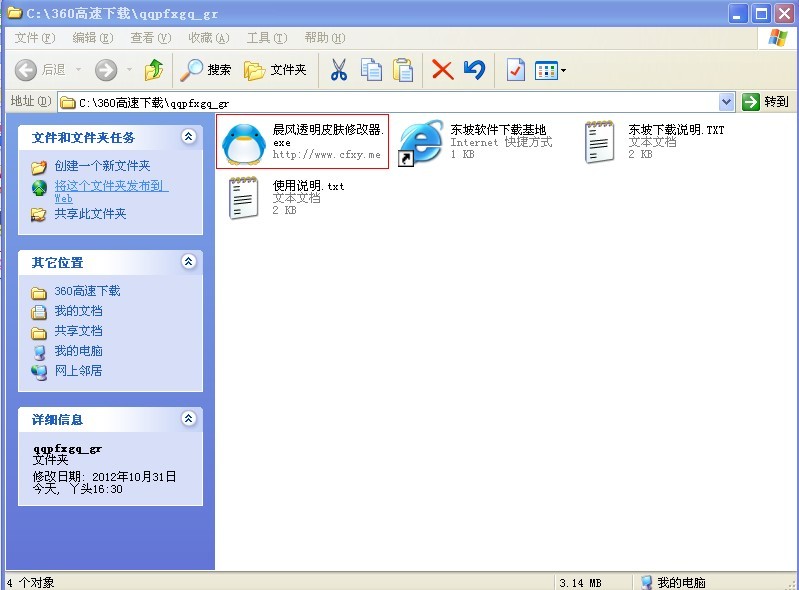Open the 文件(F) menu
The width and height of the screenshot is (799, 590).
(34, 38)
